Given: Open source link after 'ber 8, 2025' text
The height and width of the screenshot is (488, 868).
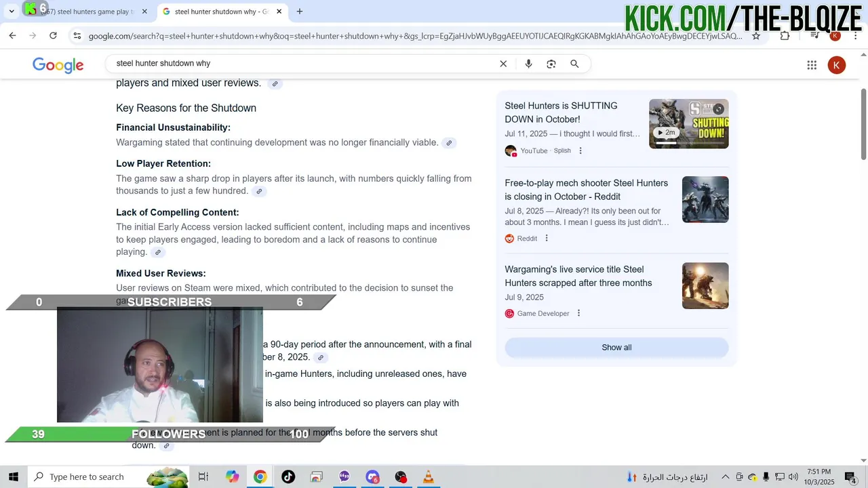Looking at the screenshot, I should click(321, 358).
